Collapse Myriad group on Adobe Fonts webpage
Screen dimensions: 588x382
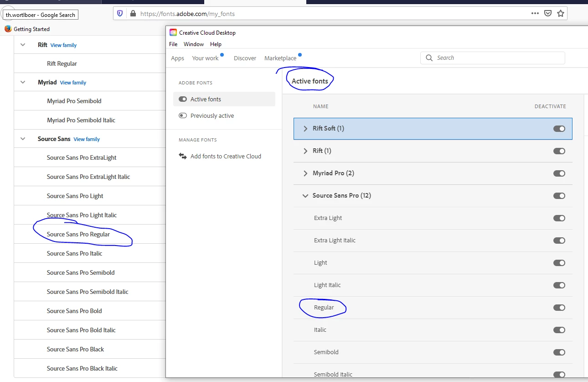(23, 82)
